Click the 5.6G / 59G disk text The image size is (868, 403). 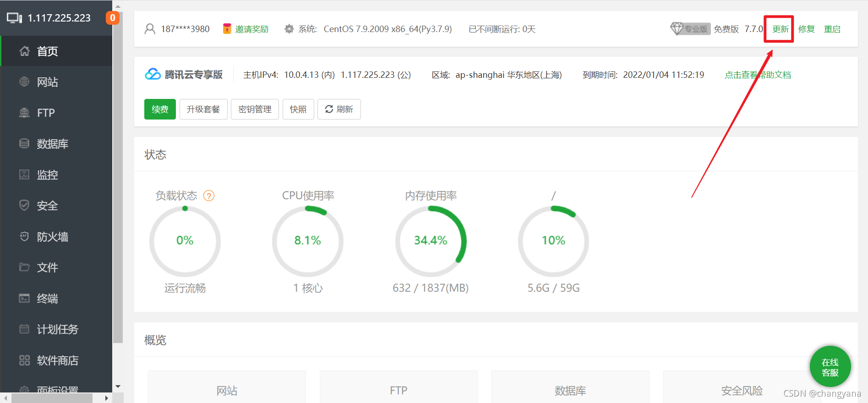pyautogui.click(x=553, y=288)
